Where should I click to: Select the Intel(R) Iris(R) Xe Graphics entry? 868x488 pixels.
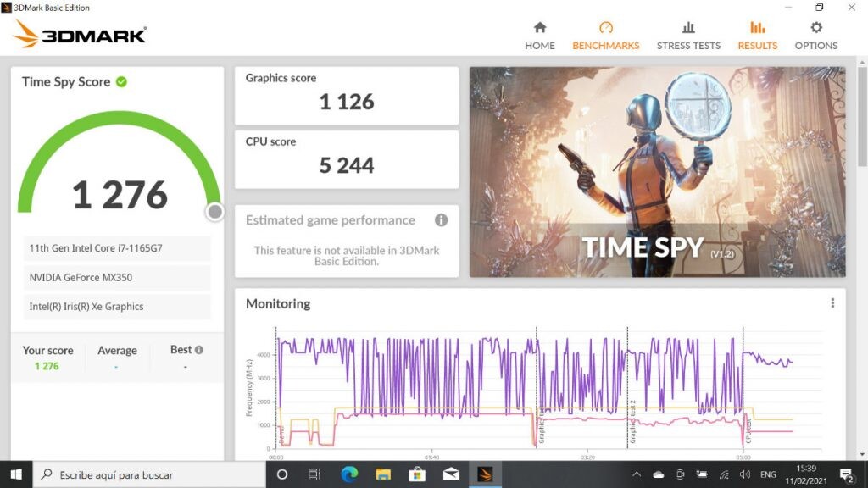click(x=117, y=307)
